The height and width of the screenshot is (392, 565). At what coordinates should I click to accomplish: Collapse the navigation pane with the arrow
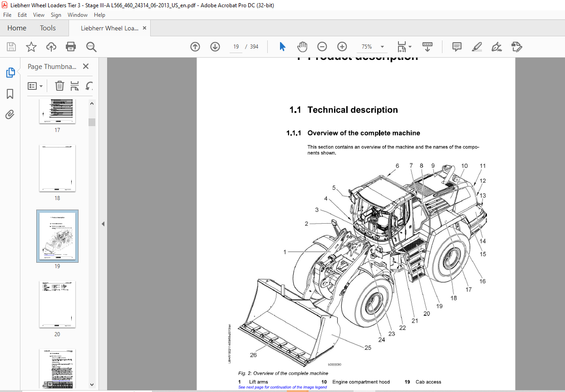click(x=103, y=224)
